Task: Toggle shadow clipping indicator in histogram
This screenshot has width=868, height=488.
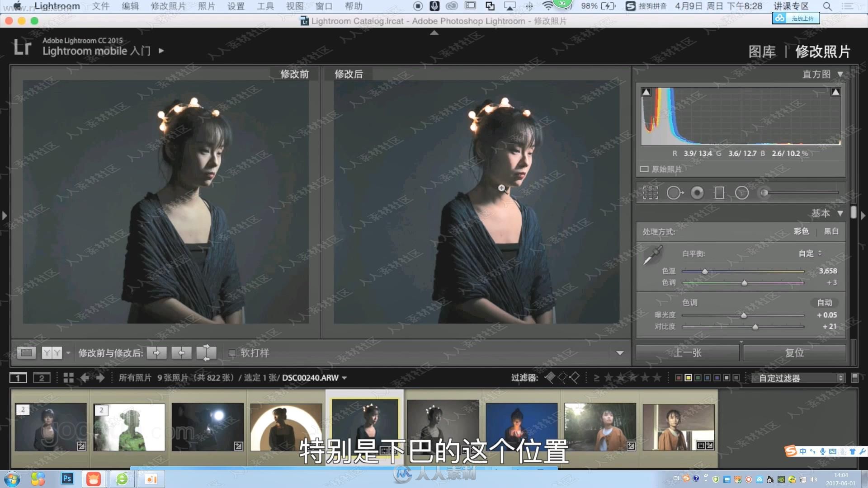Action: tap(646, 92)
